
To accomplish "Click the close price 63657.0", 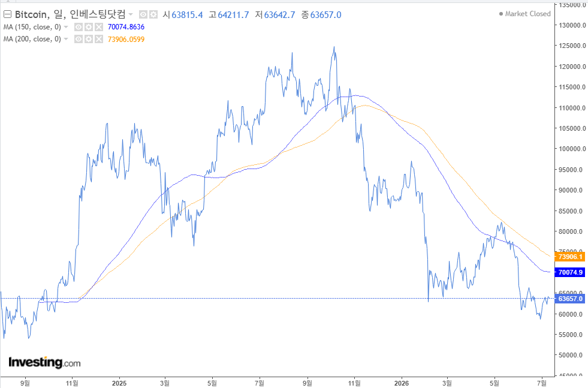I will pos(326,14).
